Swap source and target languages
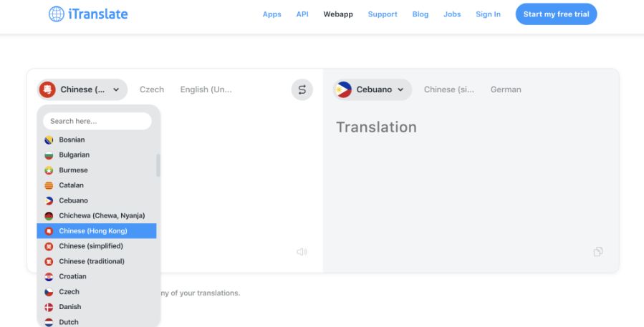Screen dimensions: 644x327 pos(302,89)
